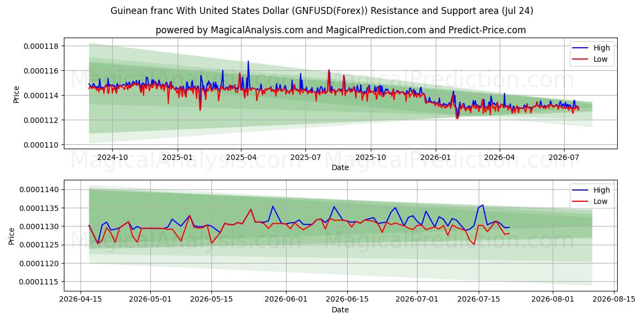Click top chart y-axis value 0.000110
Screen dimensions: 644x322
[x=42, y=145]
